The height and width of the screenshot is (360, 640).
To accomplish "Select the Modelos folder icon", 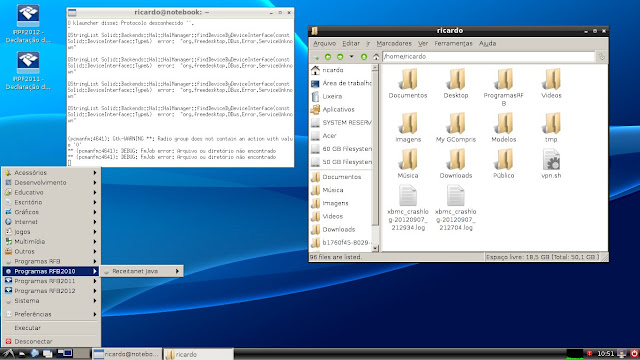I will tap(504, 127).
